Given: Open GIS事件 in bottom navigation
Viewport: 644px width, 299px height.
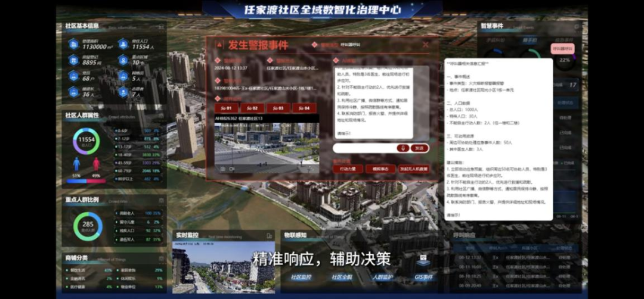Looking at the screenshot, I should click(x=423, y=277).
